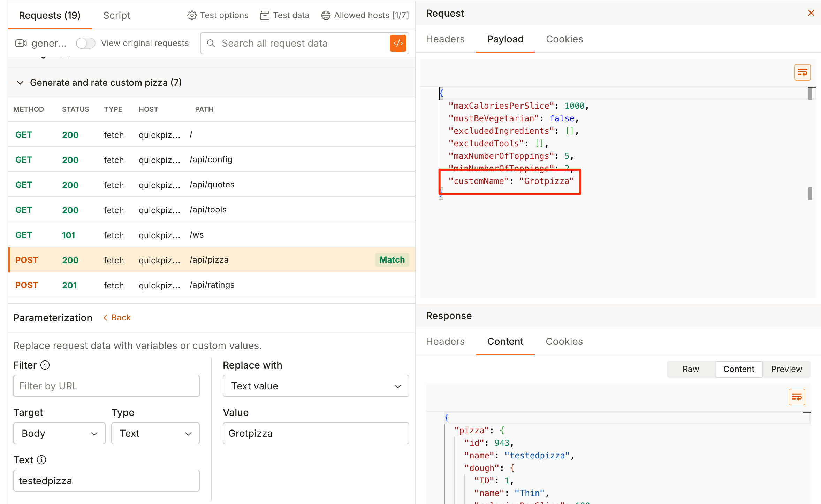
Task: Click the orange code view icon in search bar
Action: pos(398,43)
